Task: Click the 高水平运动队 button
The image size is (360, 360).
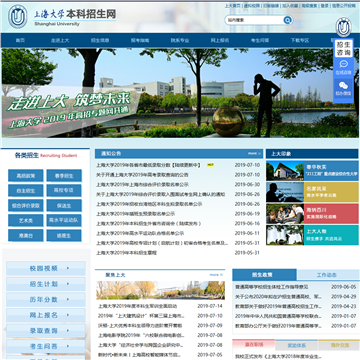Action: [64, 220]
